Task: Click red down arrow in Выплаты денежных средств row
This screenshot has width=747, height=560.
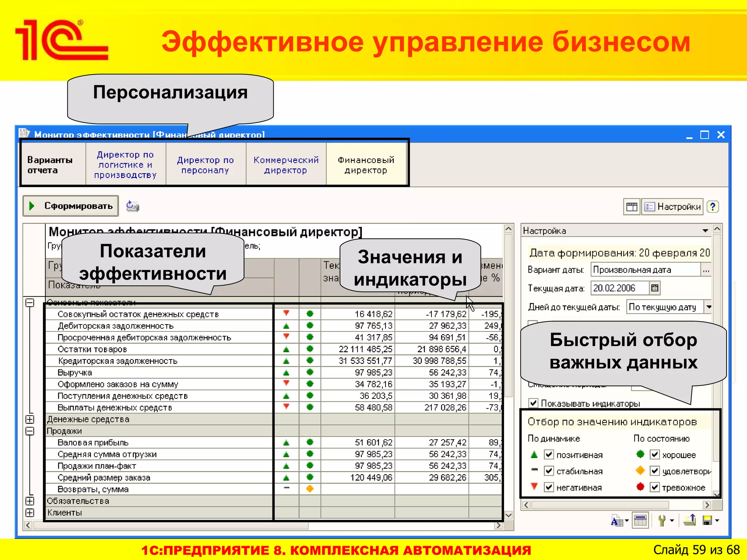Action: [x=286, y=407]
